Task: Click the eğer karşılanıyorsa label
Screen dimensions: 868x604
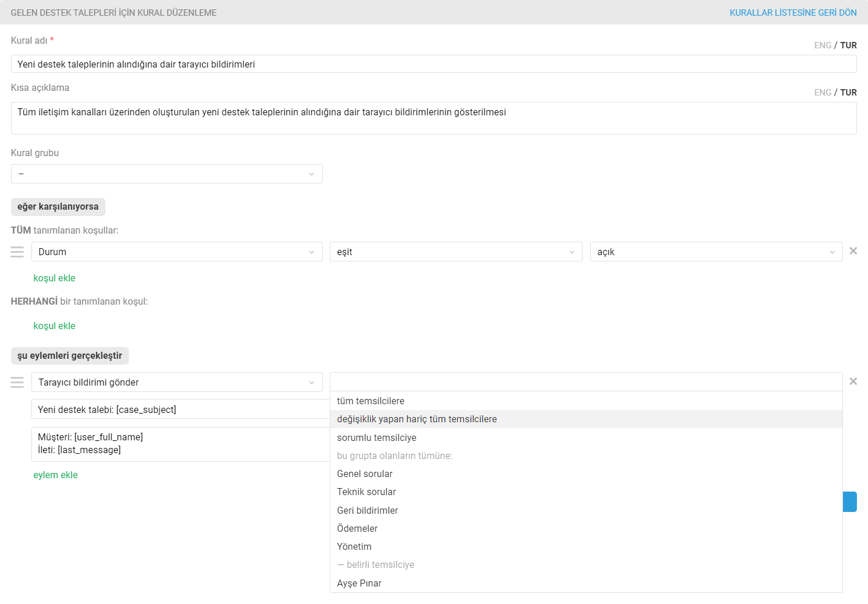Action: pyautogui.click(x=58, y=207)
